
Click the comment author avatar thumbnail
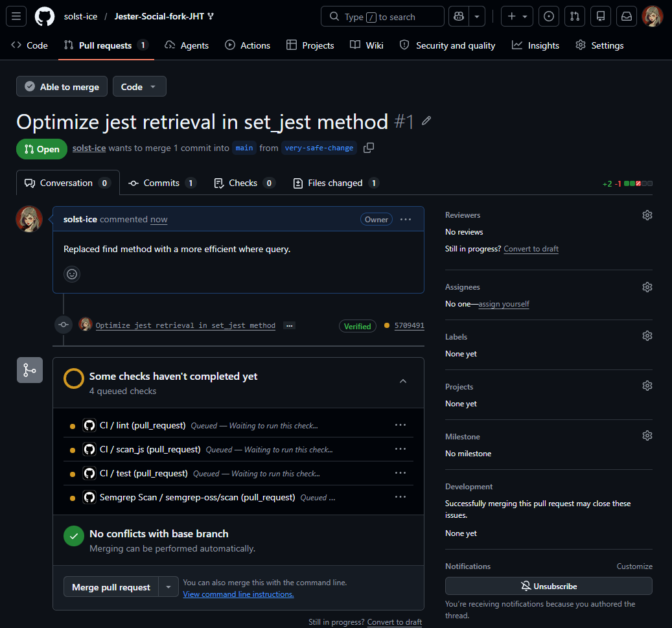pos(29,219)
